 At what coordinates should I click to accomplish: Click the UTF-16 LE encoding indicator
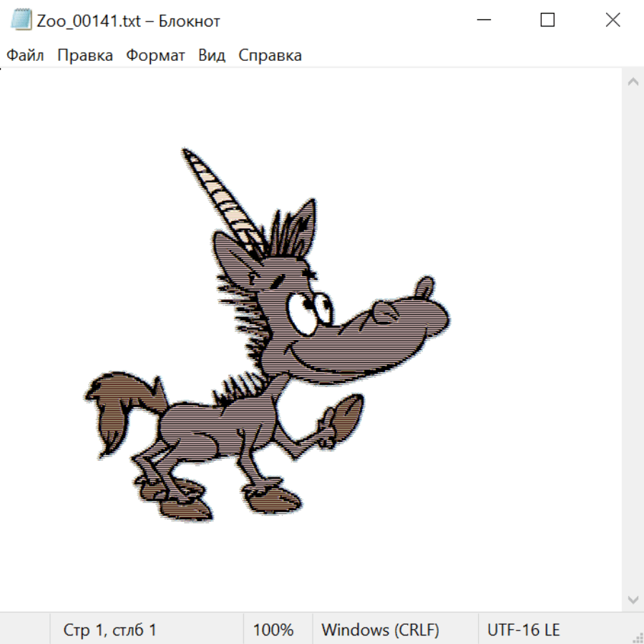click(523, 630)
